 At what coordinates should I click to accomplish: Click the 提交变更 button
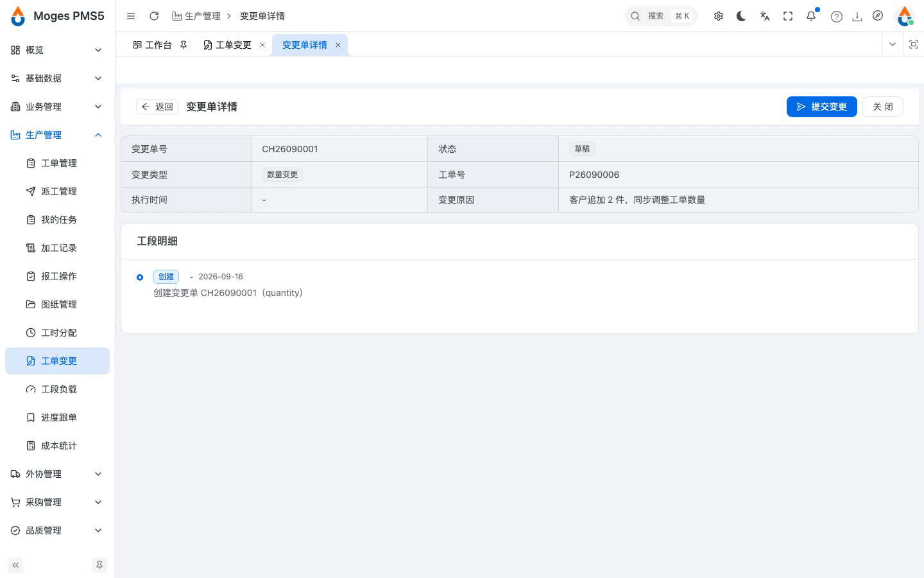[x=822, y=107]
